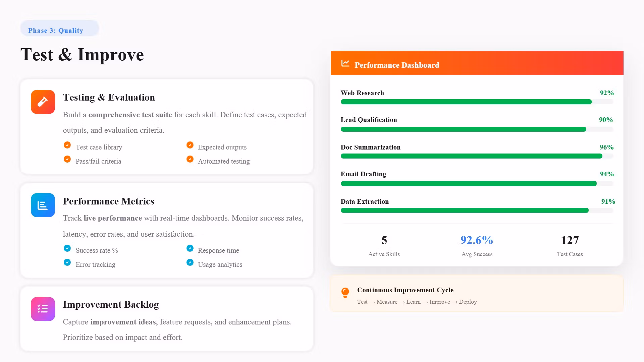Screen dimensions: 644x362
Task: Open the Improvement Backlog heading
Action: click(111, 305)
